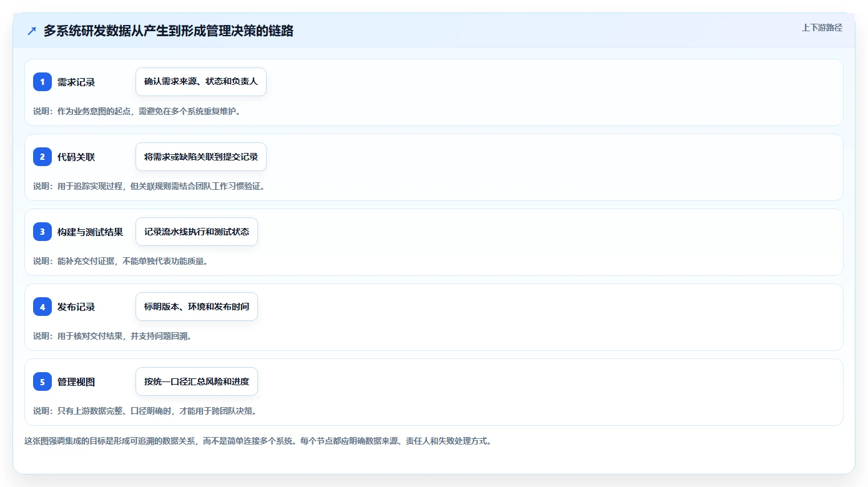
Task: Click the arrow icon beside the chain title
Action: pyautogui.click(x=32, y=31)
